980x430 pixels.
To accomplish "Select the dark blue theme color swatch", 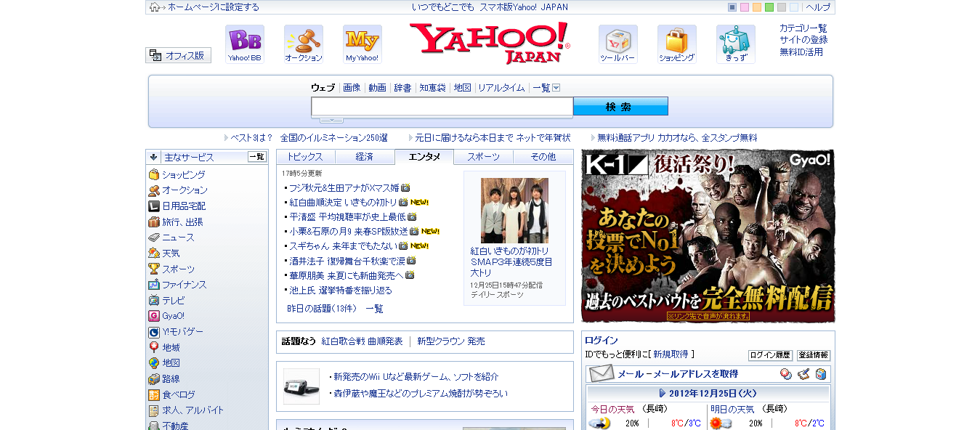I will click(x=732, y=7).
